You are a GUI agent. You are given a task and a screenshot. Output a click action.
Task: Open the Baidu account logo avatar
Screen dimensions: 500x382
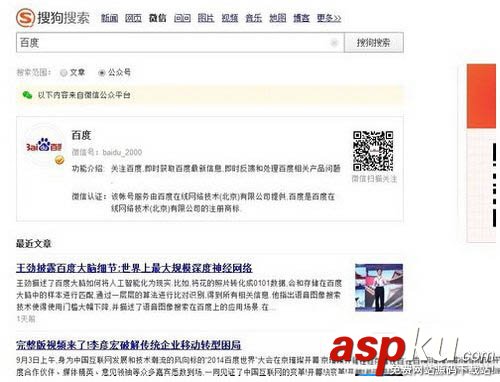44,146
